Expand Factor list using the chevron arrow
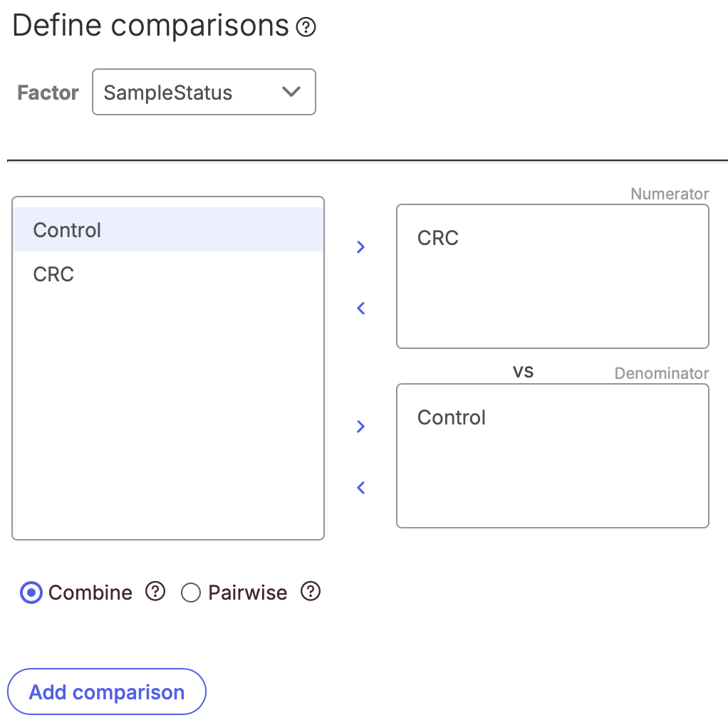This screenshot has width=728, height=725. point(291,92)
